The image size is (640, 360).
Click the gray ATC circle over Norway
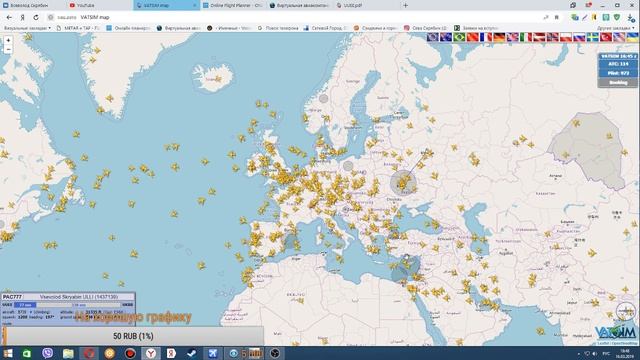(323, 98)
